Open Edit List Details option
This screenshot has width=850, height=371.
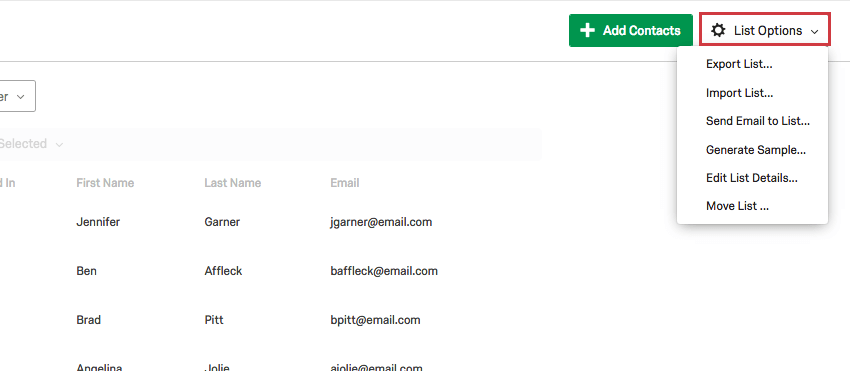752,178
